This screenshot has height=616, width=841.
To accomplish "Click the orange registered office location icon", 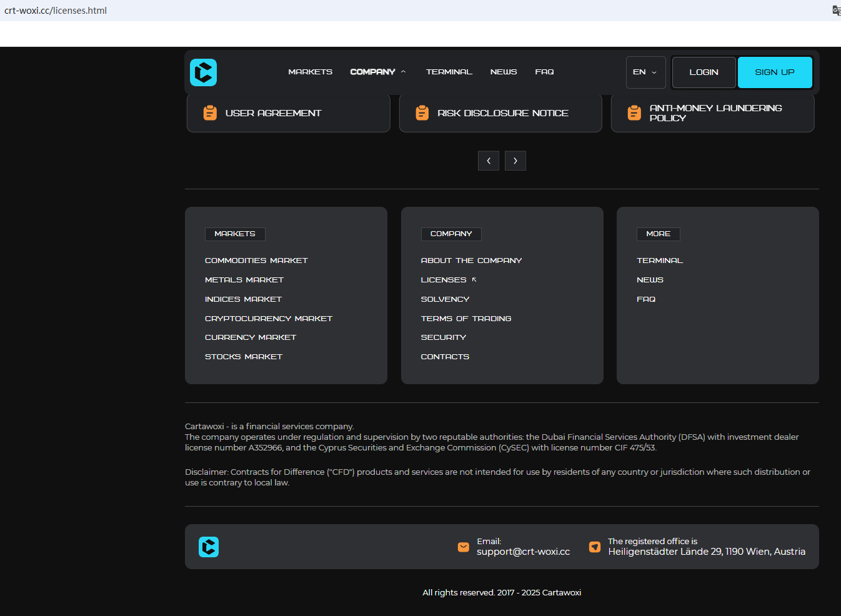I will (x=595, y=547).
